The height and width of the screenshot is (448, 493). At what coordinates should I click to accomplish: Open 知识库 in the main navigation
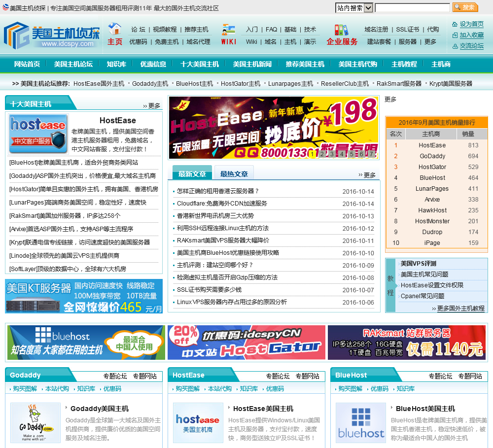pyautogui.click(x=116, y=64)
